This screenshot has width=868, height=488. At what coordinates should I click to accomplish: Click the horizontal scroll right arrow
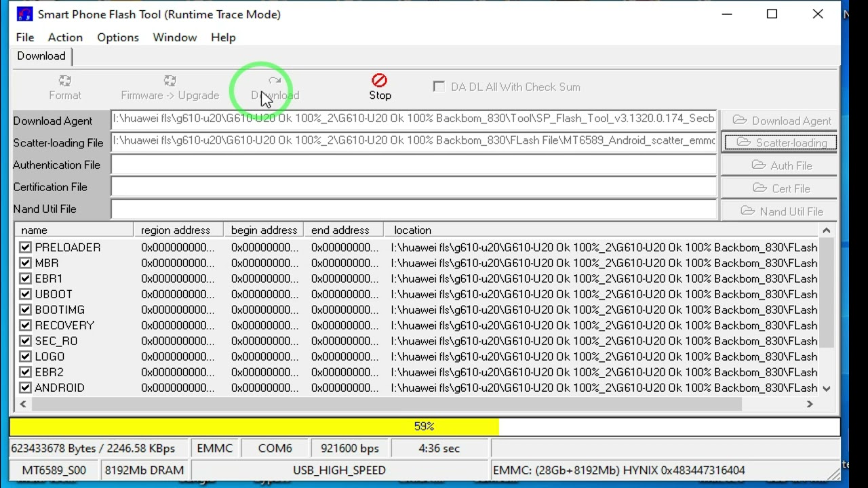click(x=810, y=404)
